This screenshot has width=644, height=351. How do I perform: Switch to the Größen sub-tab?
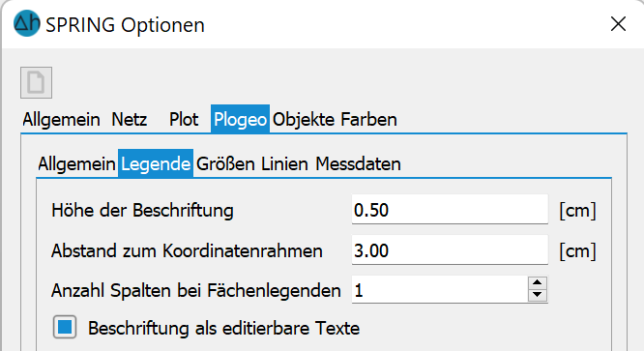[225, 163]
